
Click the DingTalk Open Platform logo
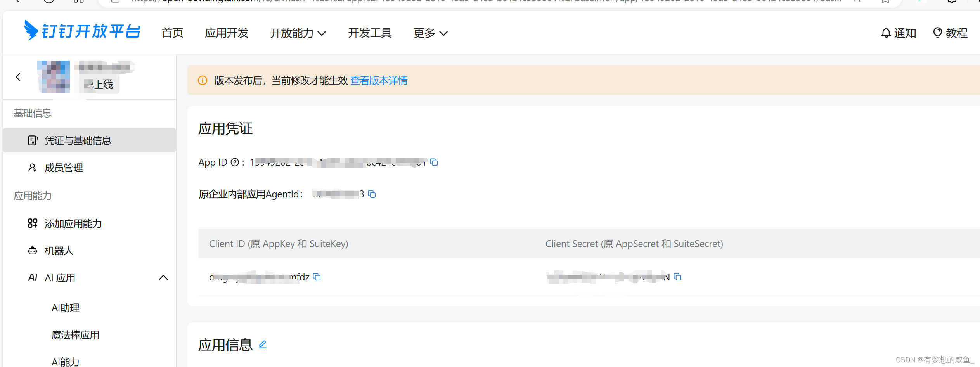(x=82, y=31)
